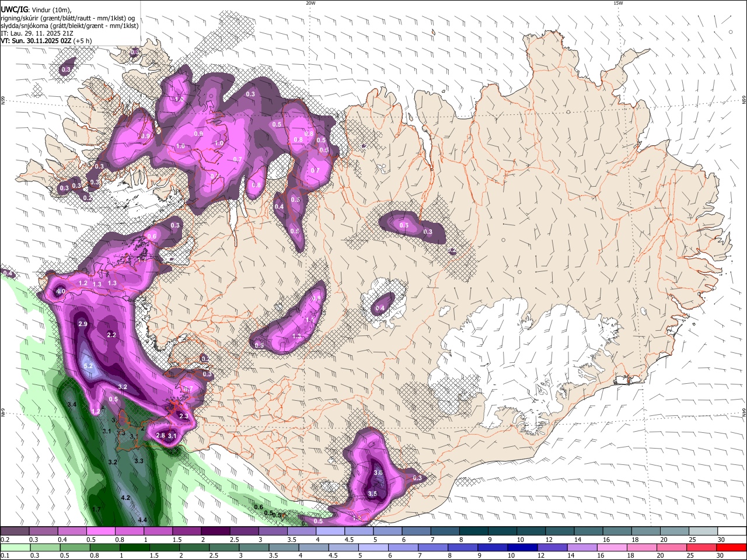This screenshot has width=747, height=560.
Task: Pick the bright red rain swatch labeled 30
Action: 732,547
